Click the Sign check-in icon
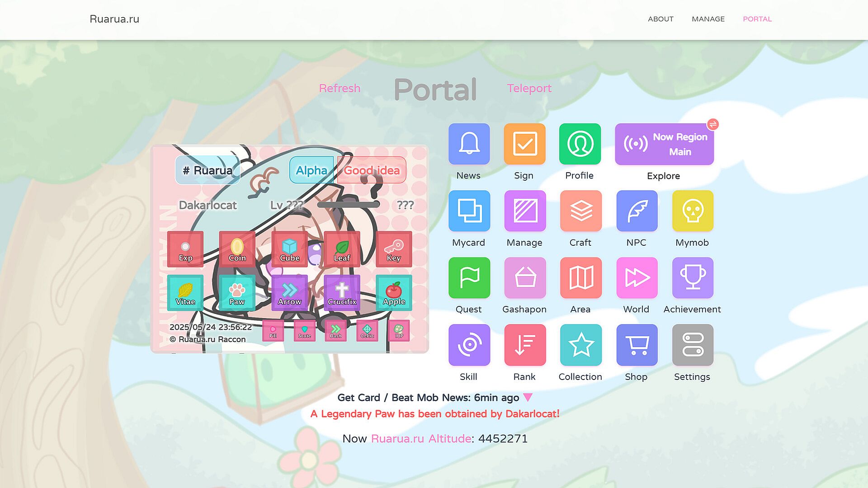Viewport: 868px width, 488px height. pos(524,144)
